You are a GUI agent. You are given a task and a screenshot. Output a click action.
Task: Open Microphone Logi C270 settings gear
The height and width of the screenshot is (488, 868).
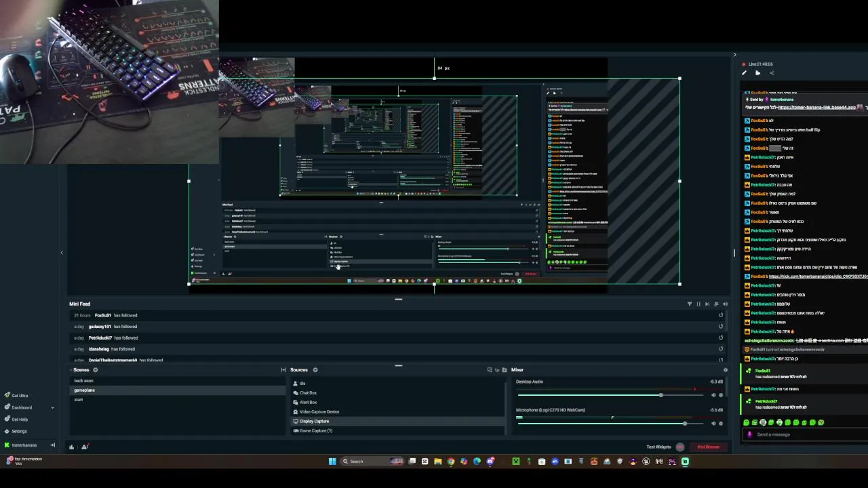point(721,424)
